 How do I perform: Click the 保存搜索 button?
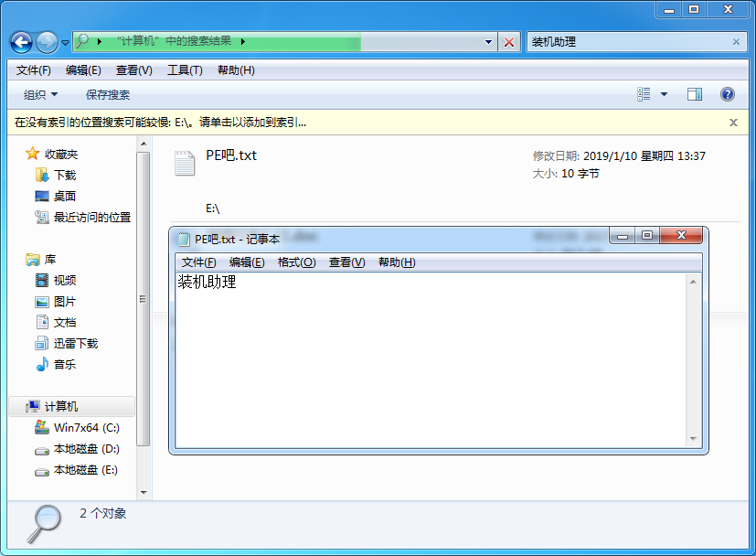(108, 94)
